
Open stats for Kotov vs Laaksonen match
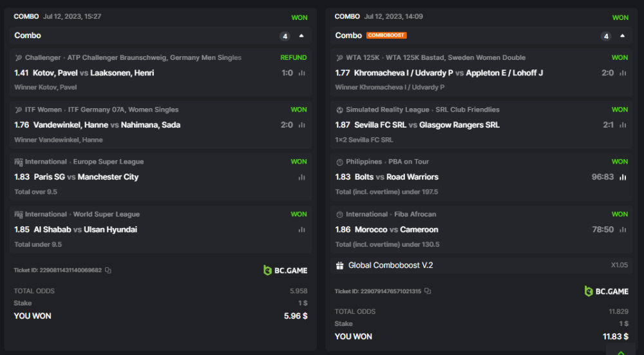click(x=301, y=73)
